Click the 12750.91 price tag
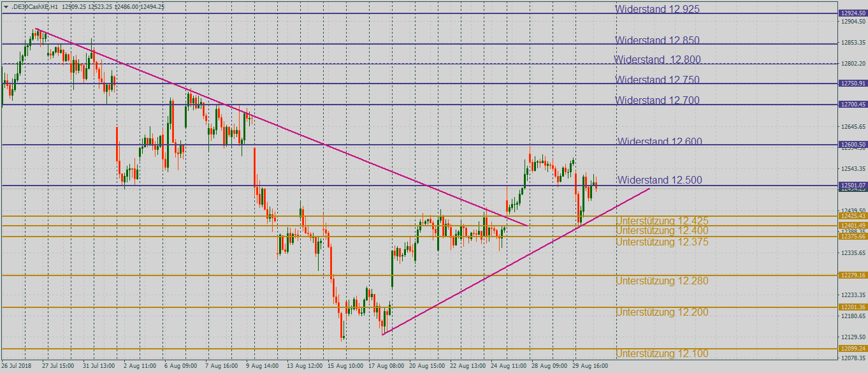This screenshot has width=868, height=373. [853, 84]
